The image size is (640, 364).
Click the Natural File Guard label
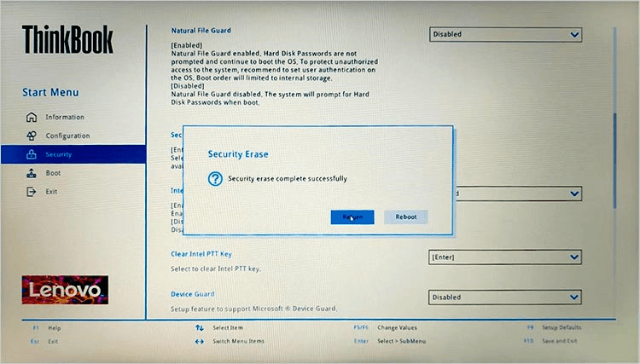point(201,31)
